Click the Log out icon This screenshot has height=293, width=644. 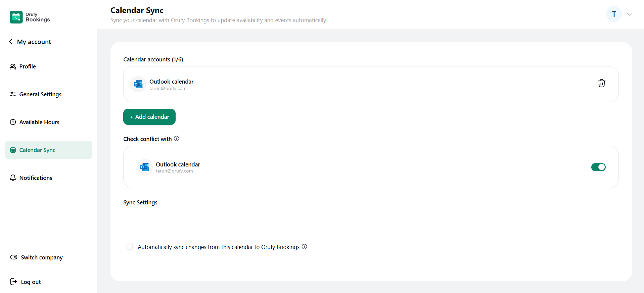[13, 282]
